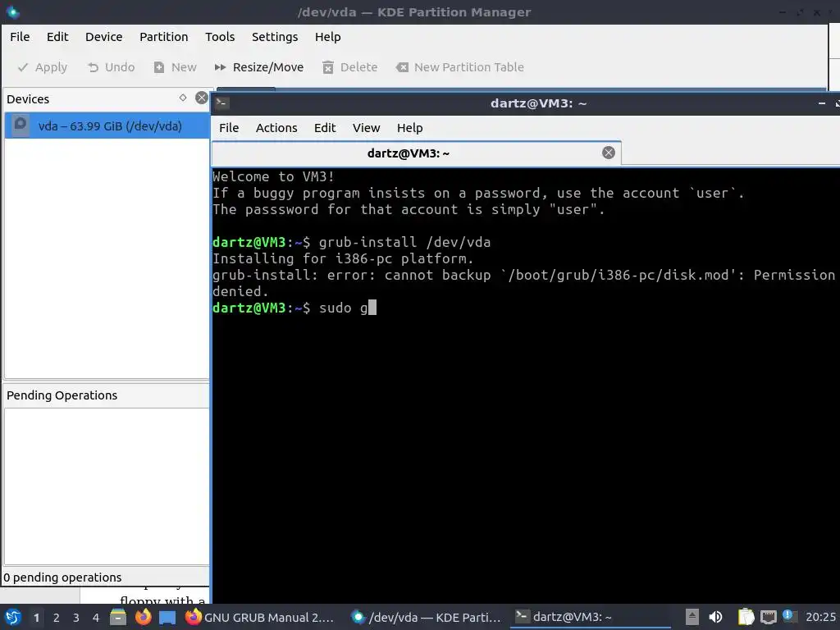Click the Delete button label

tap(359, 67)
